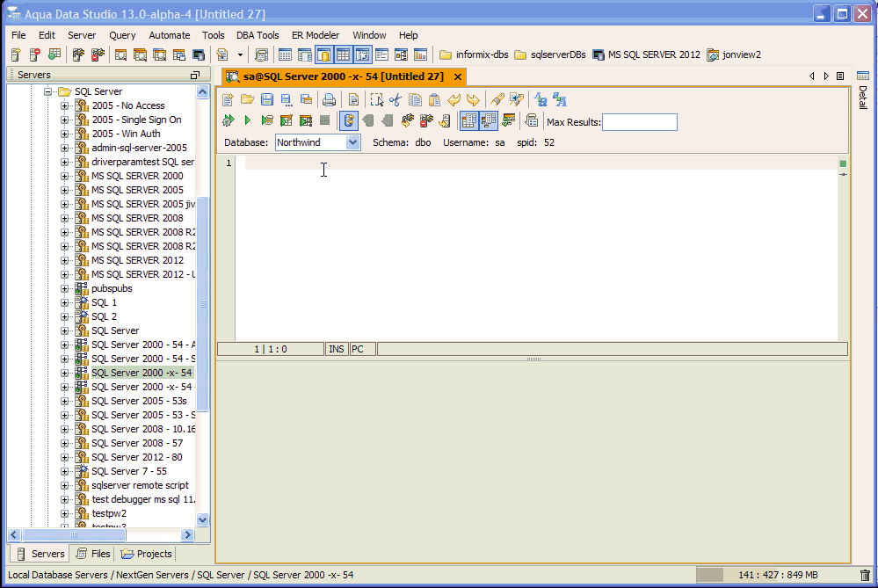The image size is (878, 588).
Task: Click the Paste clipboard icon
Action: [434, 99]
